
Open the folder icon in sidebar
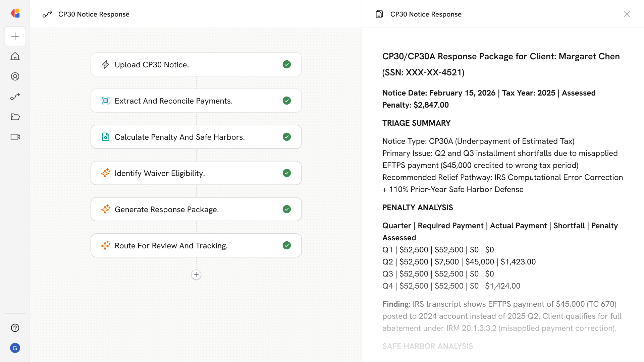tap(15, 117)
